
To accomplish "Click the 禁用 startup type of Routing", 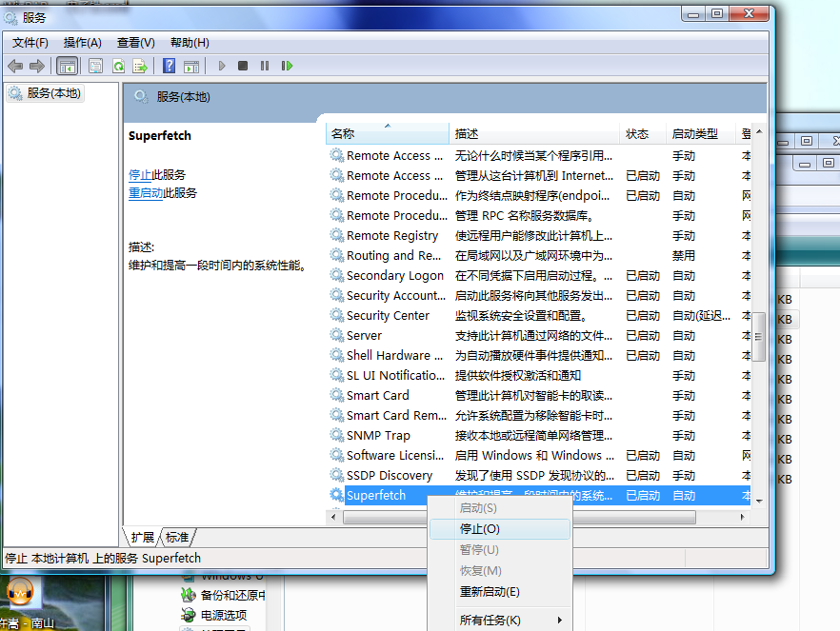I will pos(684,256).
